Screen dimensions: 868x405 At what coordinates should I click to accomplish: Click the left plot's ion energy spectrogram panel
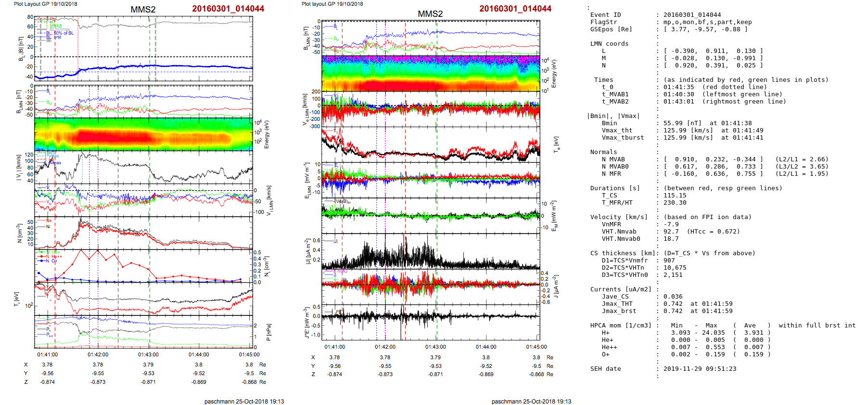(x=143, y=135)
